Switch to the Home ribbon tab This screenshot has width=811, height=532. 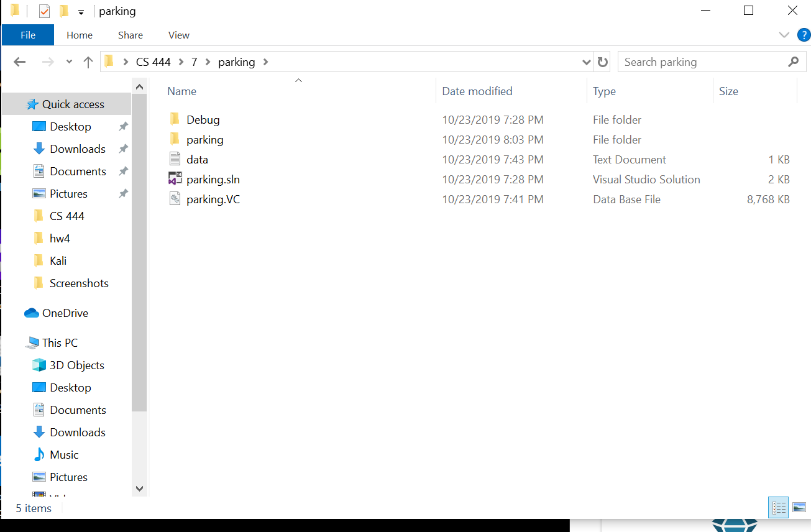(80, 35)
